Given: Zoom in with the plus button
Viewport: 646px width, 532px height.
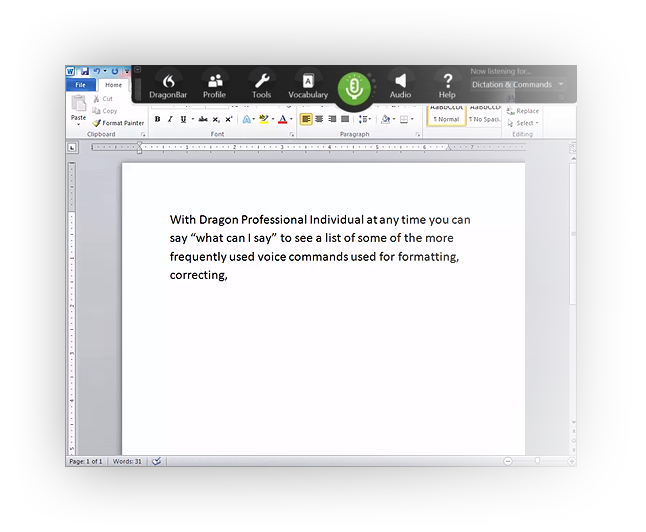Looking at the screenshot, I should 572,461.
